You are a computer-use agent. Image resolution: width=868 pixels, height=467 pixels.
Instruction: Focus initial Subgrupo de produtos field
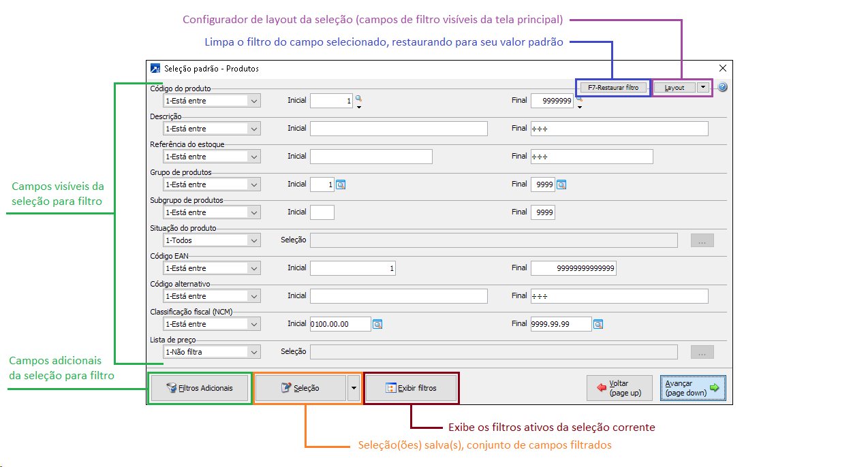[322, 212]
